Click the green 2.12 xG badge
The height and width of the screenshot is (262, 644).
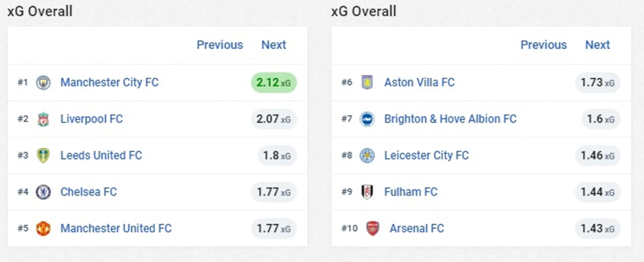click(x=274, y=83)
